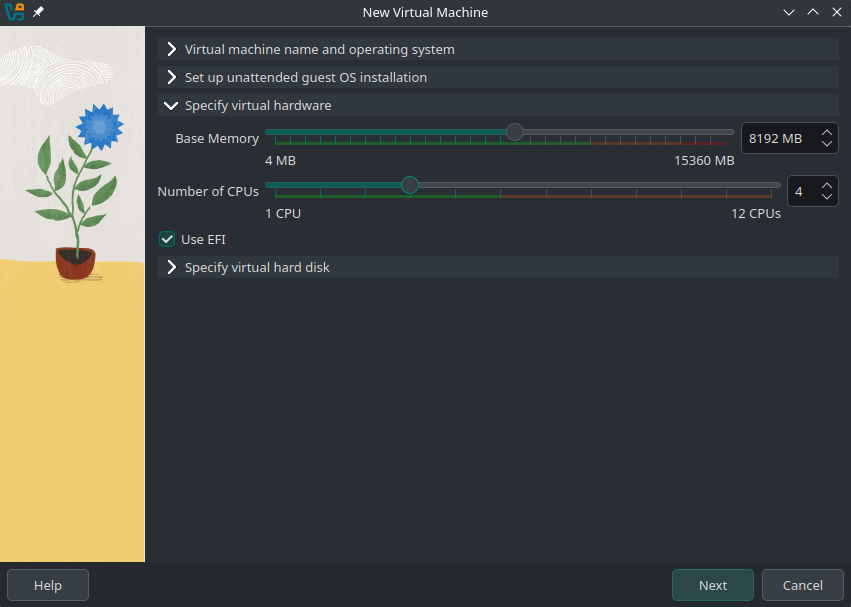The height and width of the screenshot is (607, 851).
Task: Decrease CPU count with down arrow
Action: tap(827, 197)
